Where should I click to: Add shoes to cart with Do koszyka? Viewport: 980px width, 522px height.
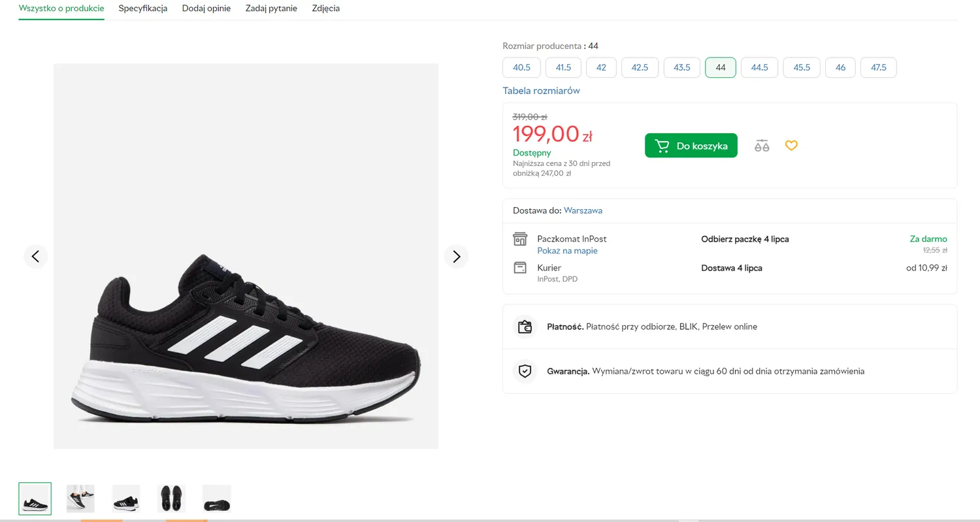click(x=691, y=146)
